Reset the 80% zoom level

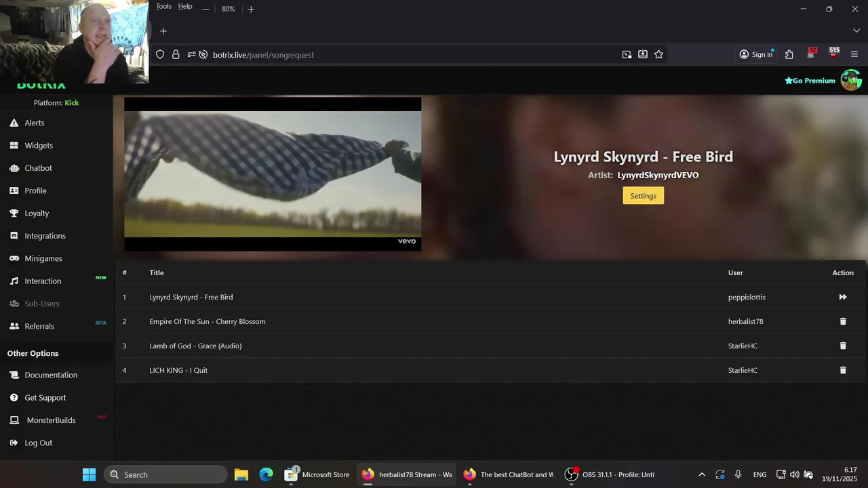click(x=229, y=9)
